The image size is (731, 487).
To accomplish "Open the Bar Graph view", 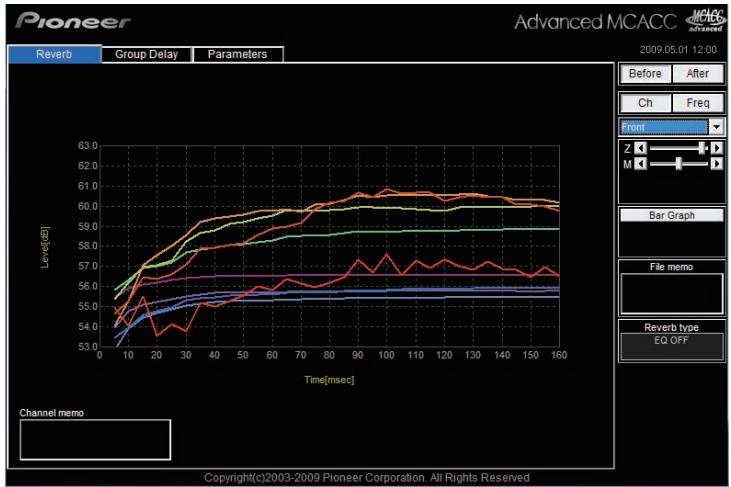I will click(x=672, y=215).
